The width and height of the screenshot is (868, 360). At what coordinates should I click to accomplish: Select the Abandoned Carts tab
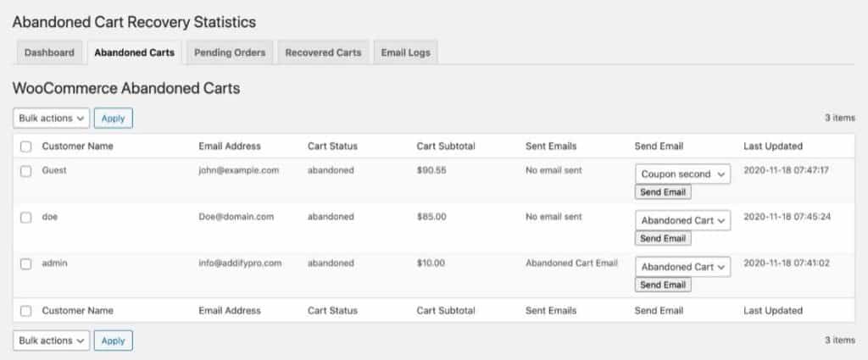point(134,53)
